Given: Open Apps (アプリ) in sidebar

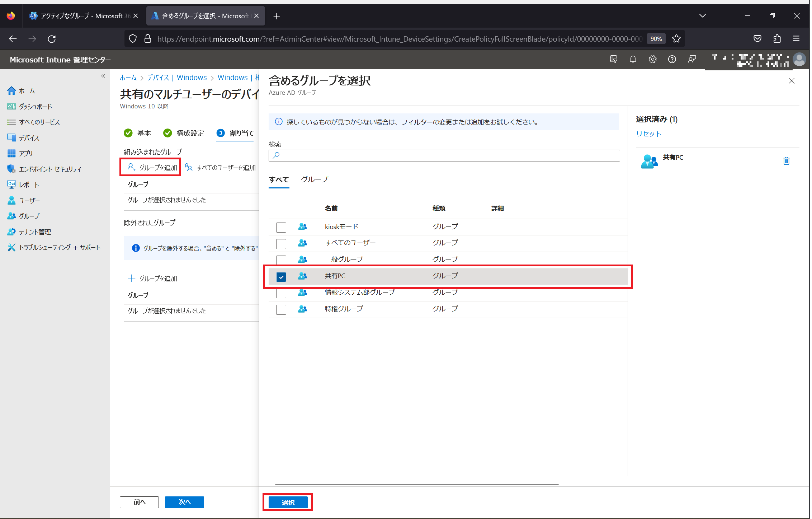Looking at the screenshot, I should [20, 154].
